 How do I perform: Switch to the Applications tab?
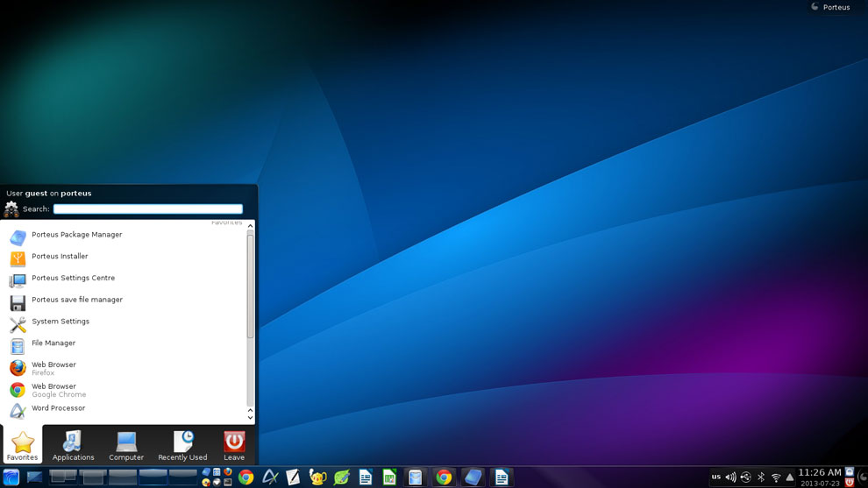(x=73, y=445)
